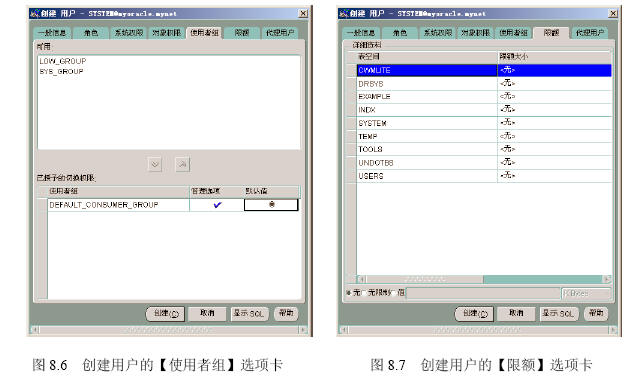Click the 取消 button in the left window
627x378 pixels.
207,313
